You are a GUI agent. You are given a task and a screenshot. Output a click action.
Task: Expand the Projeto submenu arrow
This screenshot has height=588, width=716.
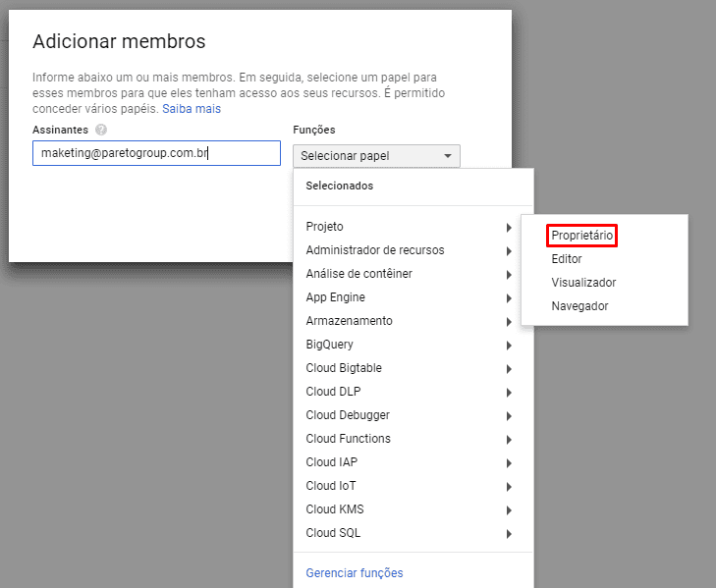tap(509, 228)
